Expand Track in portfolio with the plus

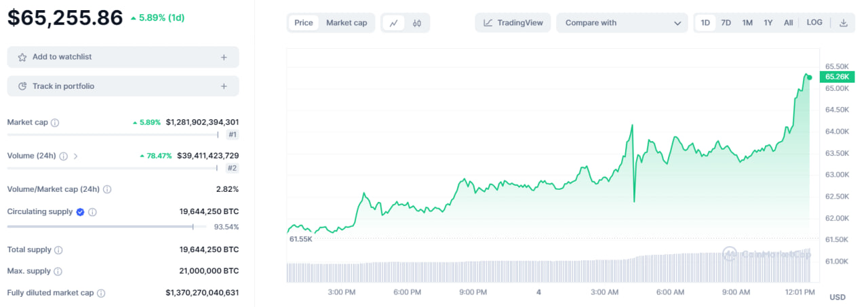(x=224, y=86)
